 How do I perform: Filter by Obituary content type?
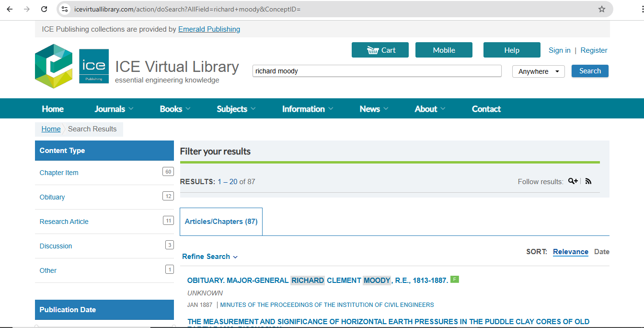52,197
